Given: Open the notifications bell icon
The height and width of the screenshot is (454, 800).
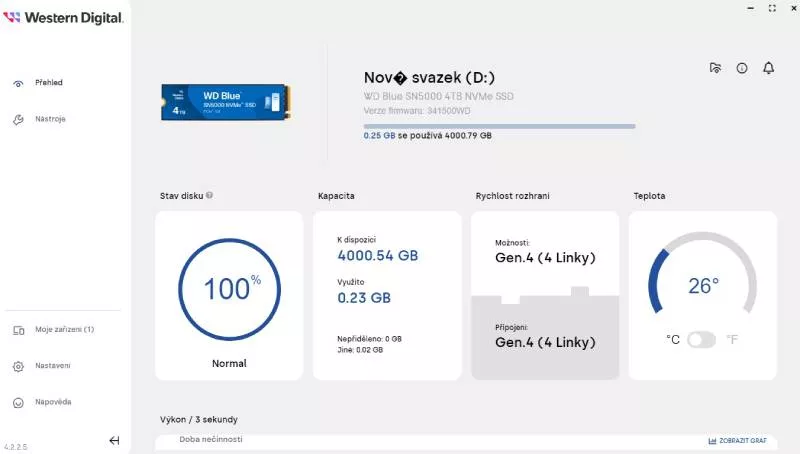Looking at the screenshot, I should [x=768, y=68].
